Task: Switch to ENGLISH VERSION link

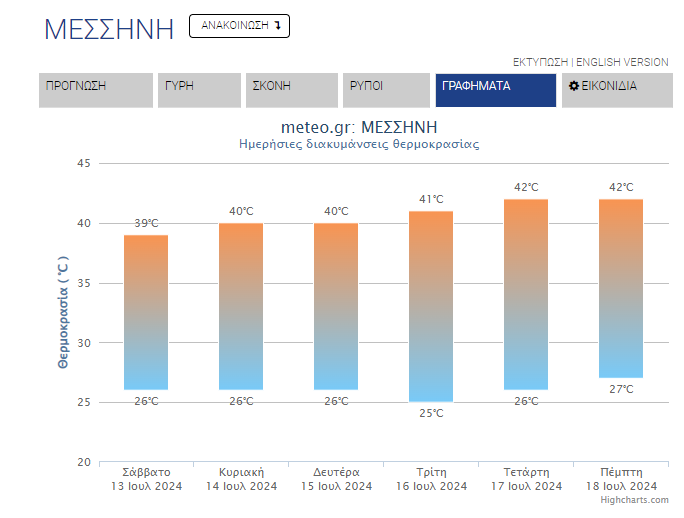Action: pos(622,62)
